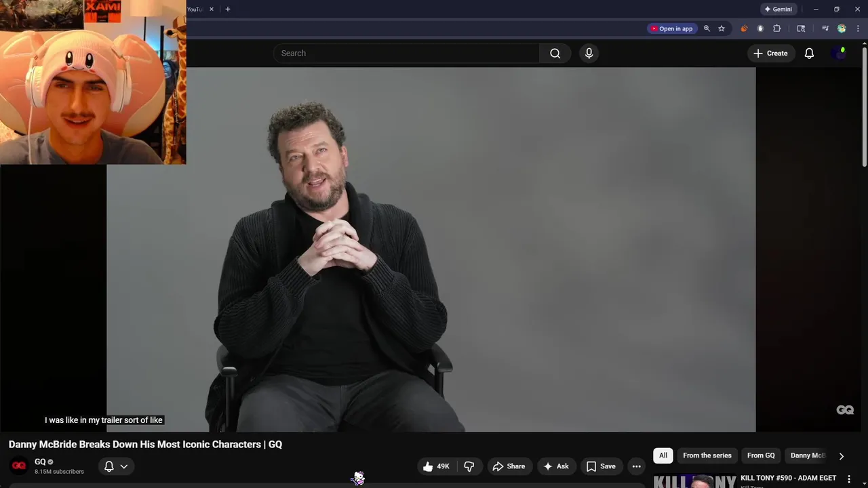
Task: Share the video
Action: pyautogui.click(x=509, y=466)
